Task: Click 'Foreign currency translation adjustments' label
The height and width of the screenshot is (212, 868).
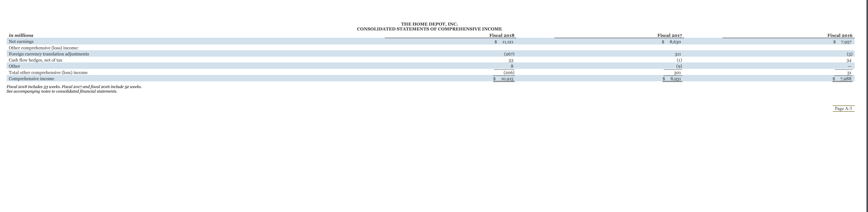Action: click(x=49, y=54)
